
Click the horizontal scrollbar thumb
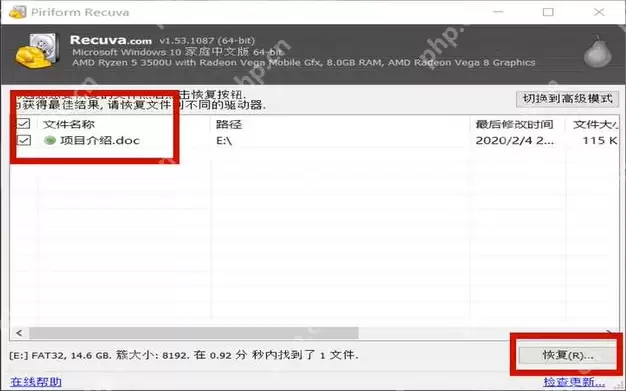(194, 333)
